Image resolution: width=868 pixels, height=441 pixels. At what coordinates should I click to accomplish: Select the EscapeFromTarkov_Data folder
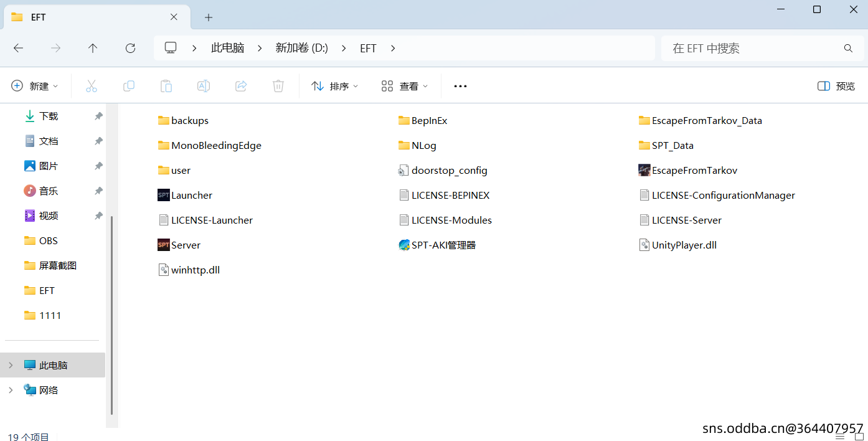point(701,120)
